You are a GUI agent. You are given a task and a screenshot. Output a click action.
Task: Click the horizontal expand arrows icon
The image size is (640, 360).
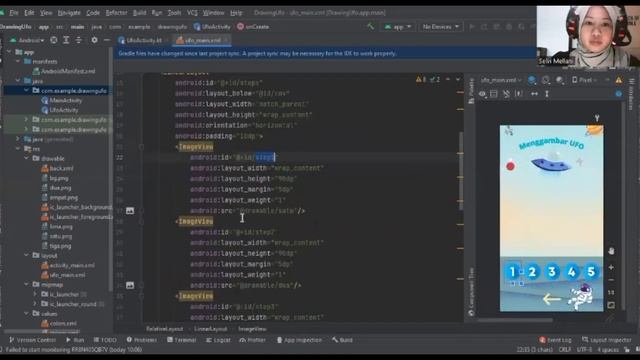tap(534, 94)
